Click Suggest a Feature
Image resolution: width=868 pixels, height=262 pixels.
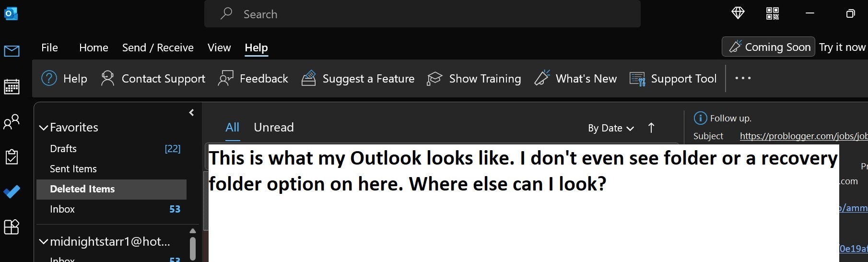click(x=358, y=79)
